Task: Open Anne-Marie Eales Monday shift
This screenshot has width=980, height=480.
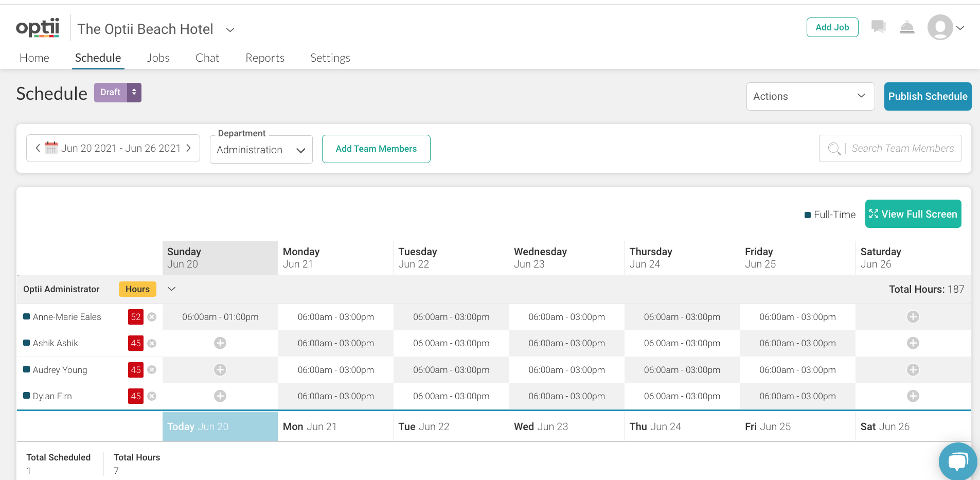Action: 336,317
